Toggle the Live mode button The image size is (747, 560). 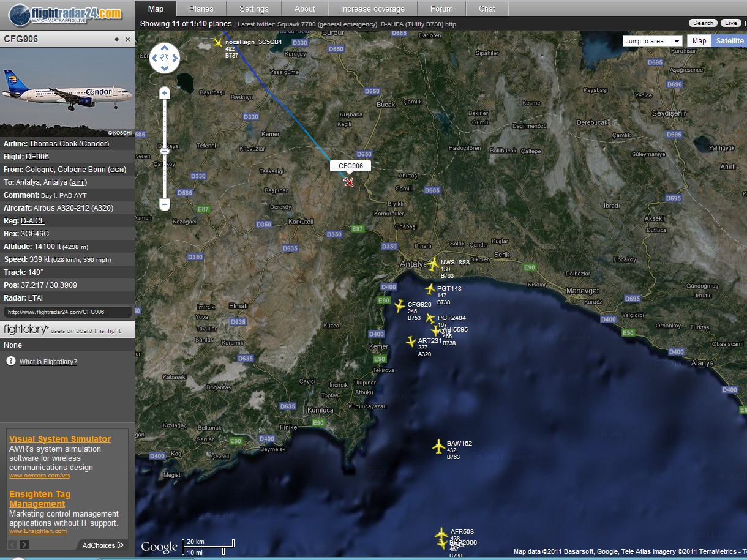730,23
